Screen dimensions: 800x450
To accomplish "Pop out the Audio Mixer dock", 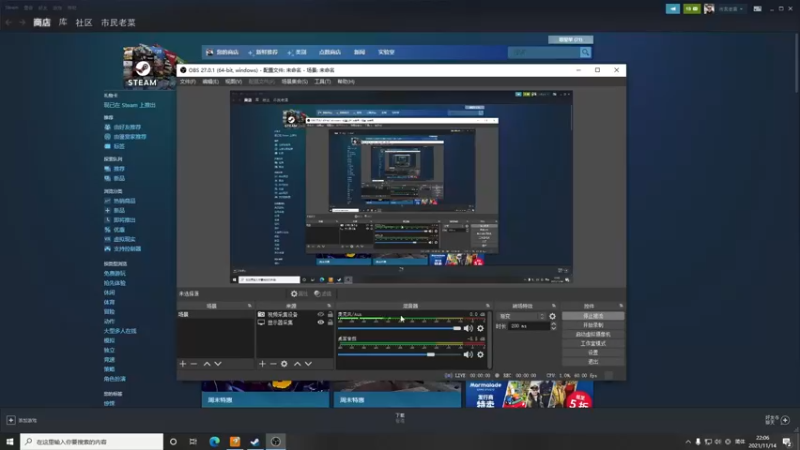I will [487, 306].
